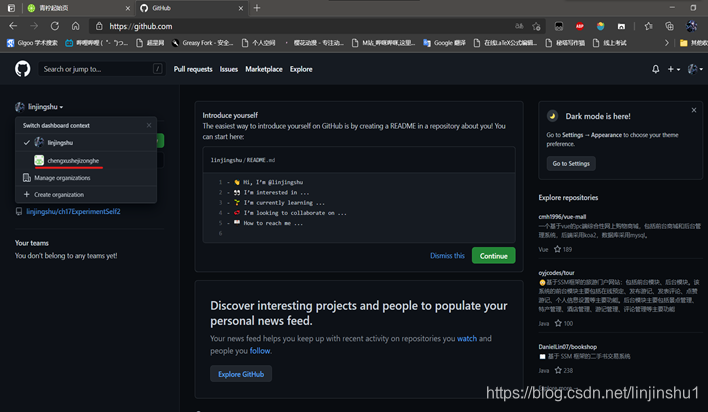The height and width of the screenshot is (412, 708).
Task: Open the tab actions icon at top left
Action: coord(11,8)
